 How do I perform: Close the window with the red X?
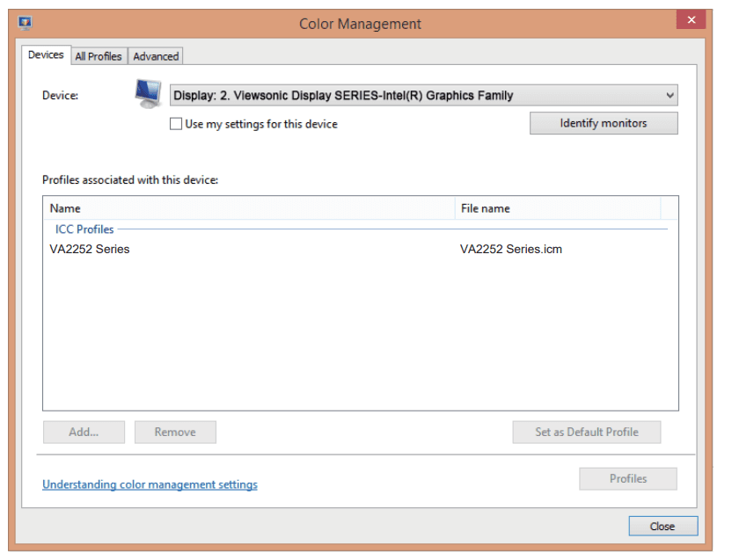pyautogui.click(x=691, y=20)
